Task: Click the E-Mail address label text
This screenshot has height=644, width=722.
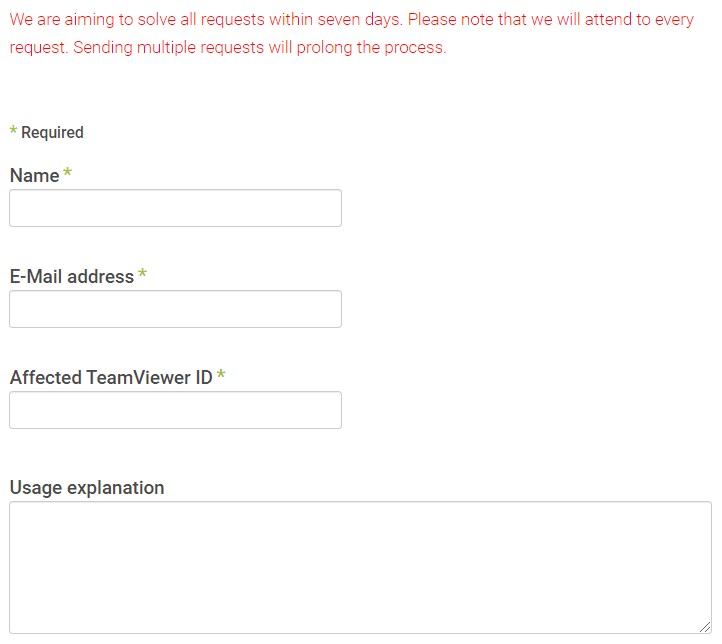Action: coord(72,277)
